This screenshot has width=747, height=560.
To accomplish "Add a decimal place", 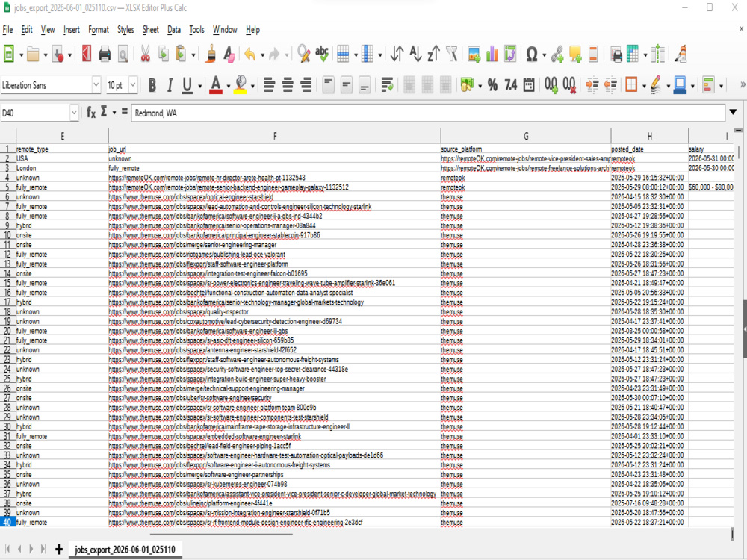I will [551, 85].
